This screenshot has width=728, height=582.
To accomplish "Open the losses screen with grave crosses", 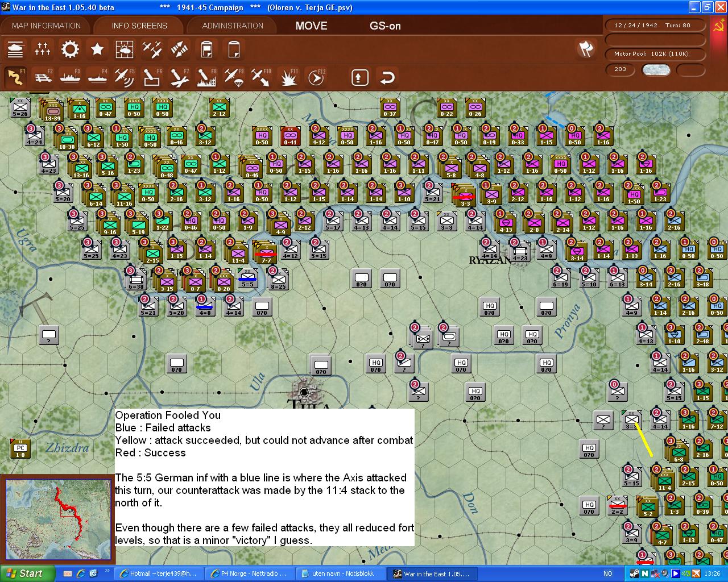I will [43, 49].
